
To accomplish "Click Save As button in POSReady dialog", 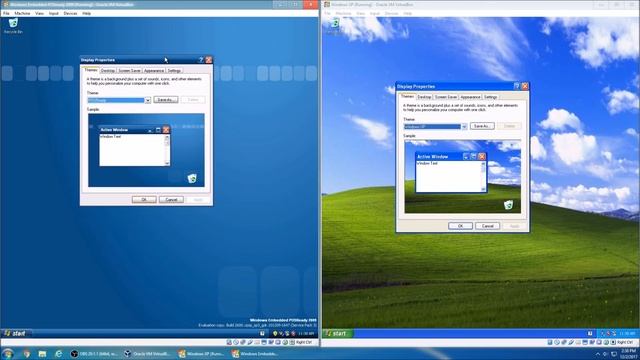I will pos(166,100).
